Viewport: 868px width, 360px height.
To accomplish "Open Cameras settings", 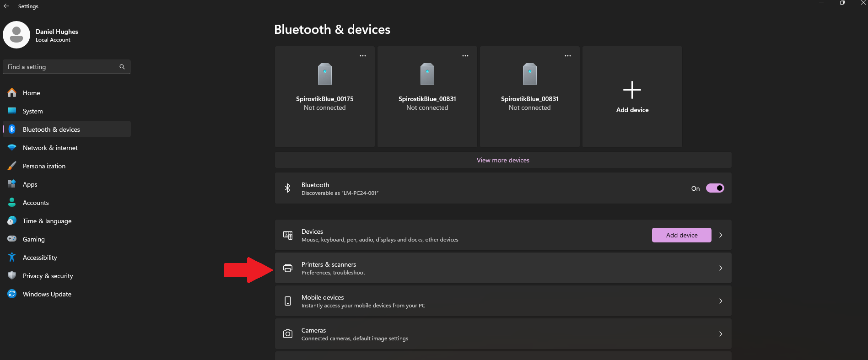I will tap(503, 334).
